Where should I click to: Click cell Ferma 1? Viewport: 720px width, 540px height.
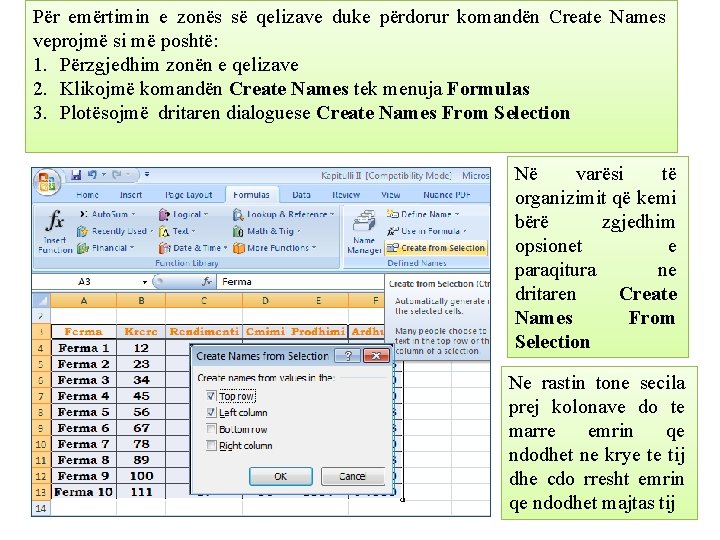(84, 348)
